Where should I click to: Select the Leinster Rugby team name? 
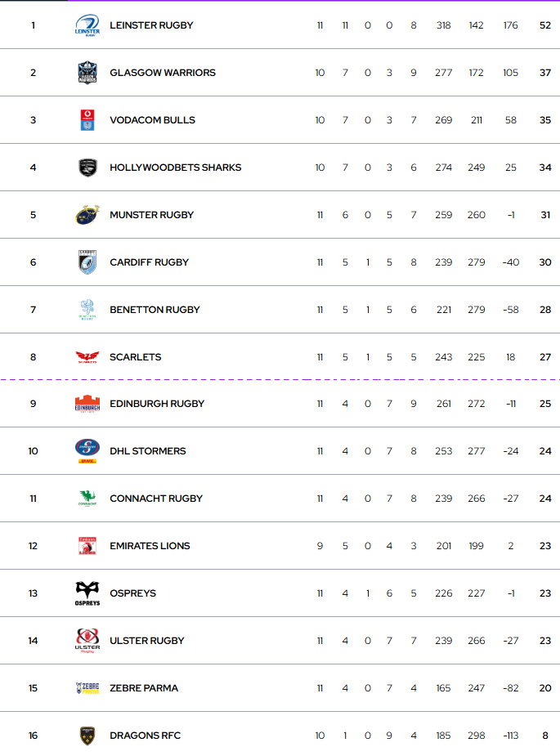pos(151,25)
